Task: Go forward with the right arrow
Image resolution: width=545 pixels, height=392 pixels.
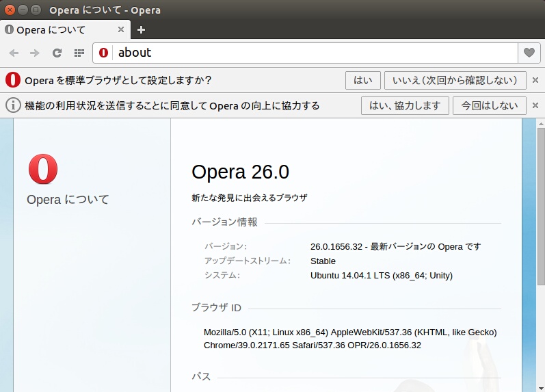Action: tap(35, 53)
